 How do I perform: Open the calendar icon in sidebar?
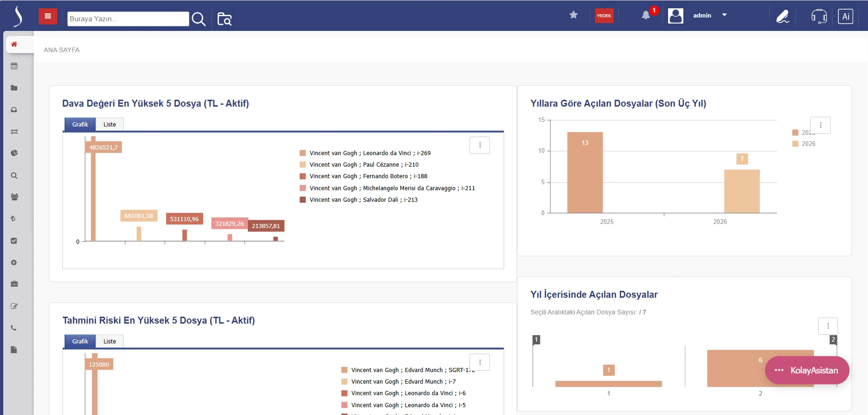[14, 66]
